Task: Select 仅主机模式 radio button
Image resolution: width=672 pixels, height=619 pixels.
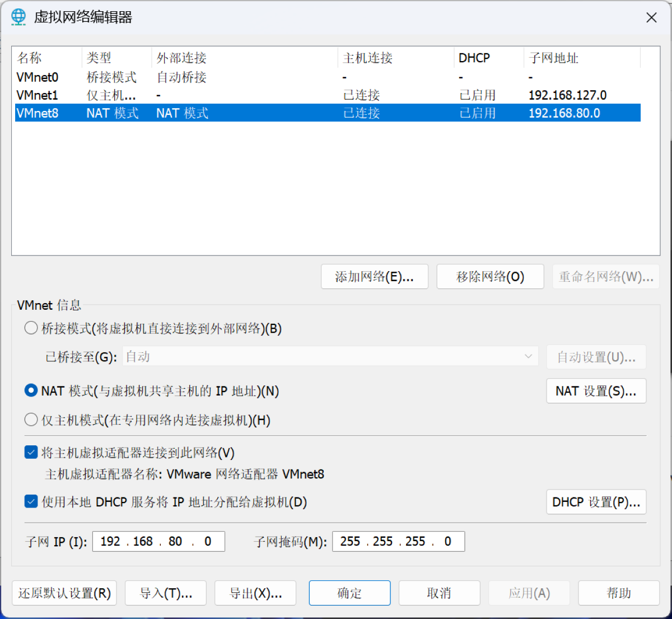Action: [x=31, y=420]
